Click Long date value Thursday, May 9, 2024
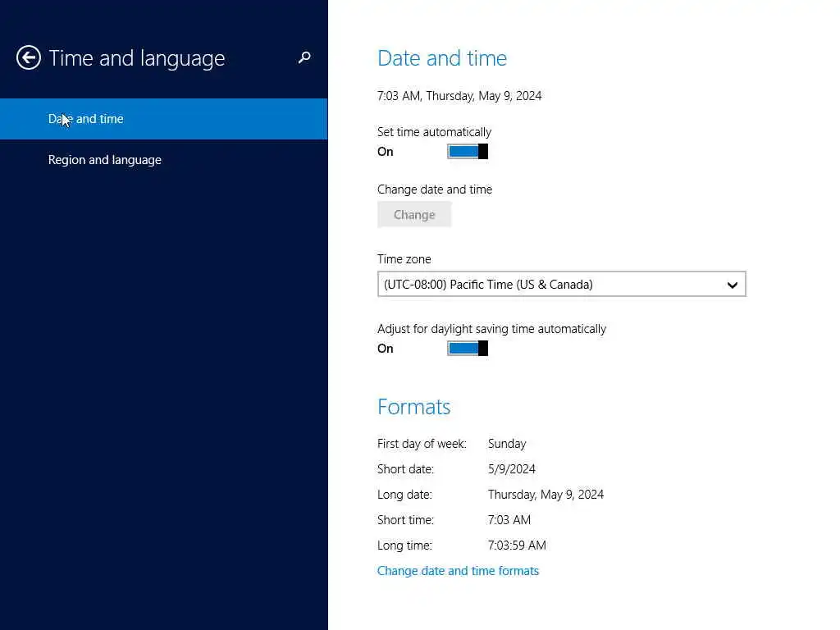This screenshot has width=840, height=630. click(546, 495)
